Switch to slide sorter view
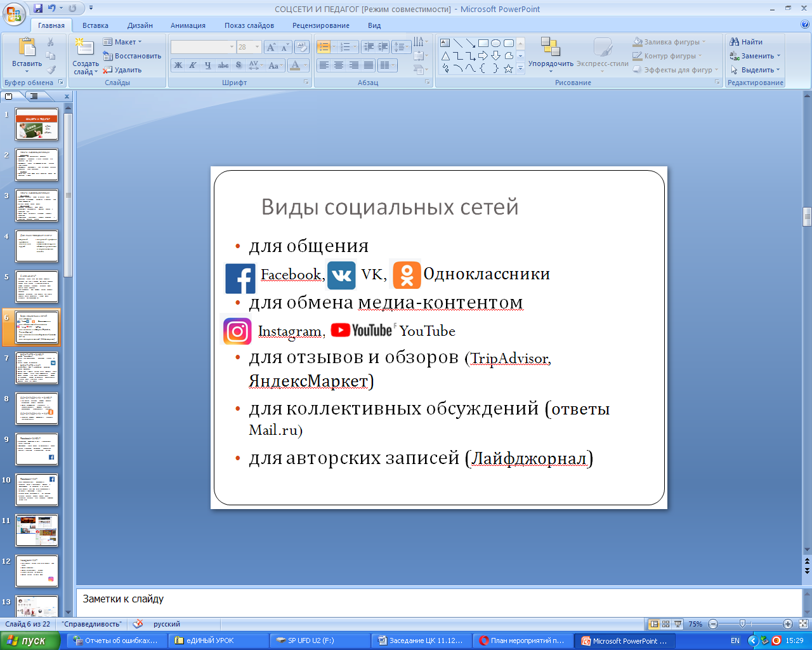Viewport: 812px width, 650px height. point(665,624)
